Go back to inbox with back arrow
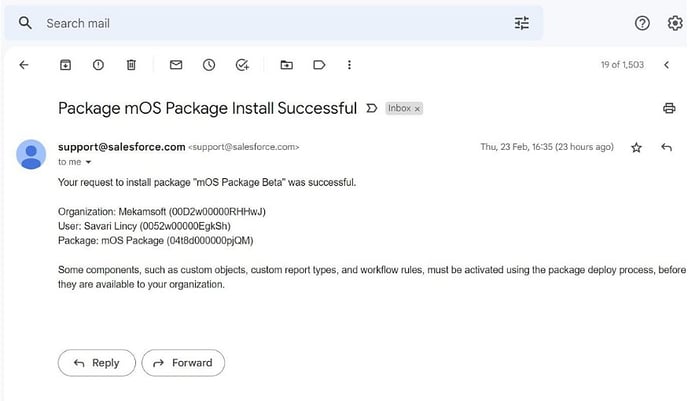Viewport: 688px width, 401px height. [24, 65]
